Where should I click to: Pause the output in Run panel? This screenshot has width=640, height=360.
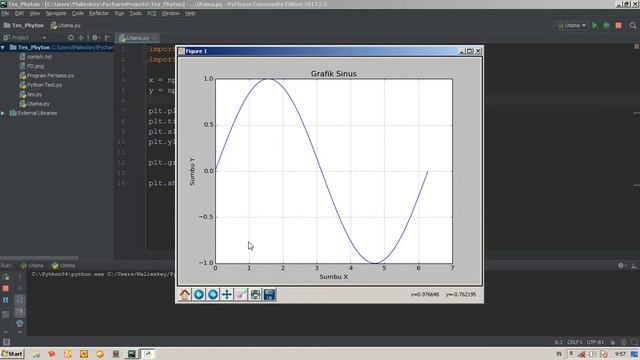tap(6, 300)
